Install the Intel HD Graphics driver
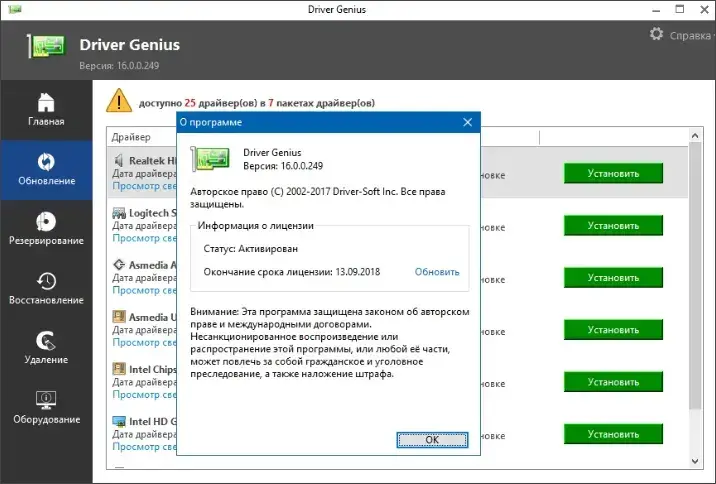The image size is (716, 484). (x=613, y=434)
